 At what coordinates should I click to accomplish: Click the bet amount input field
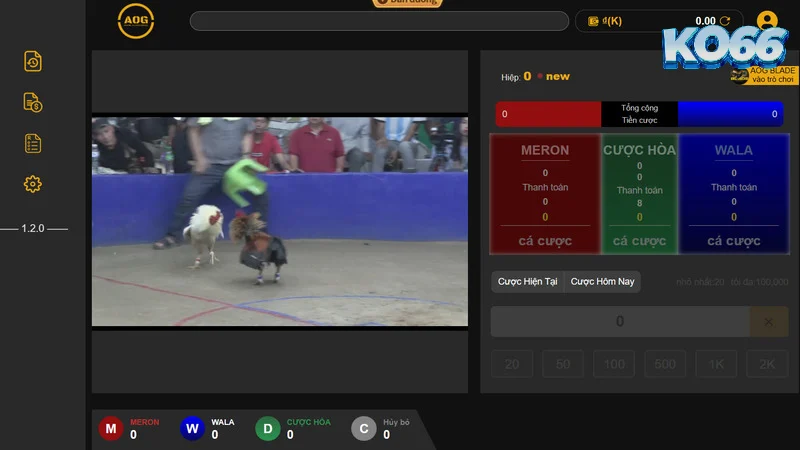click(619, 322)
